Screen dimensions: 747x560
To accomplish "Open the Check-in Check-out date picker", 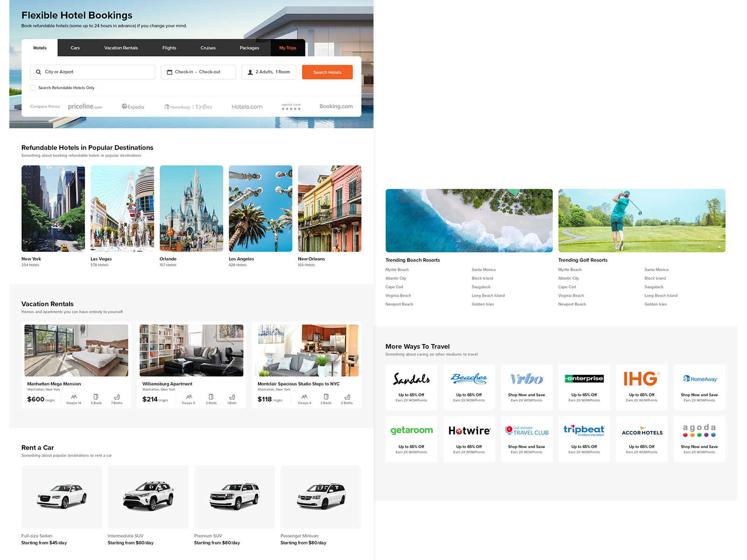I will 198,72.
